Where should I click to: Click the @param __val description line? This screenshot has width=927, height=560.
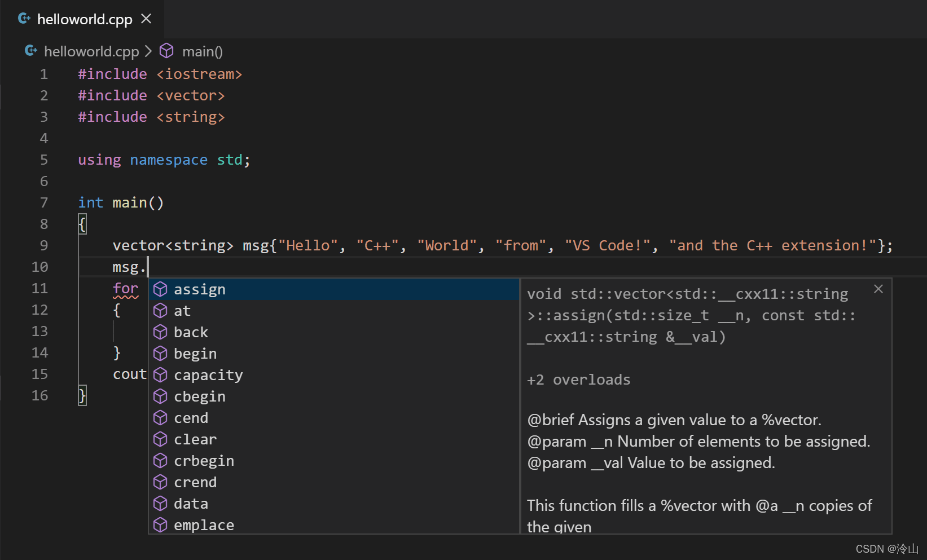pos(651,463)
